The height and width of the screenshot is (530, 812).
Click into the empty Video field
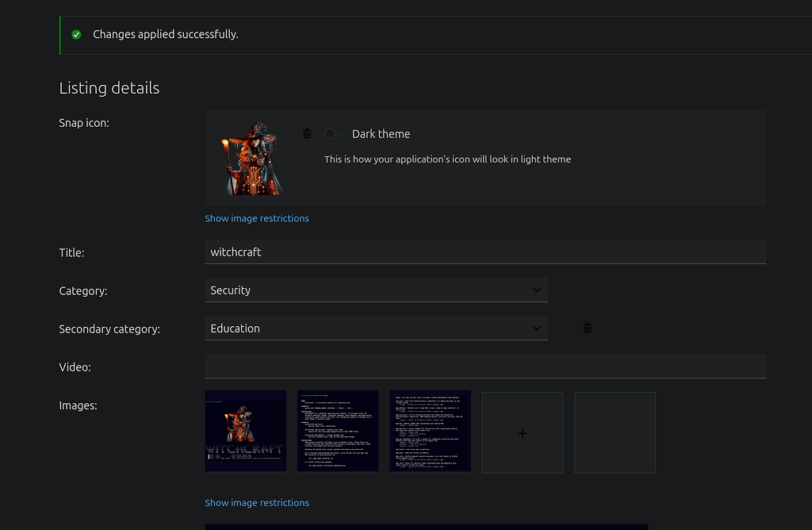[x=485, y=367]
